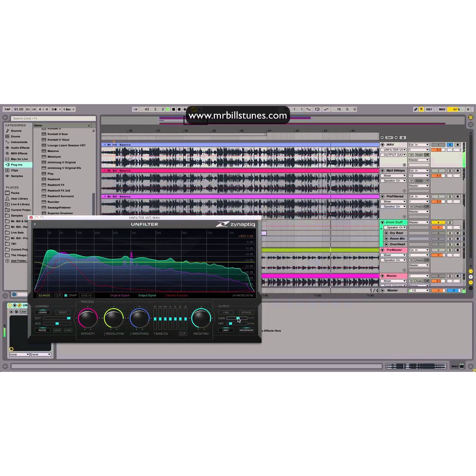This screenshot has width=476, height=476.
Task: Toggle solo on the WAV track
Action: pyautogui.click(x=450, y=145)
